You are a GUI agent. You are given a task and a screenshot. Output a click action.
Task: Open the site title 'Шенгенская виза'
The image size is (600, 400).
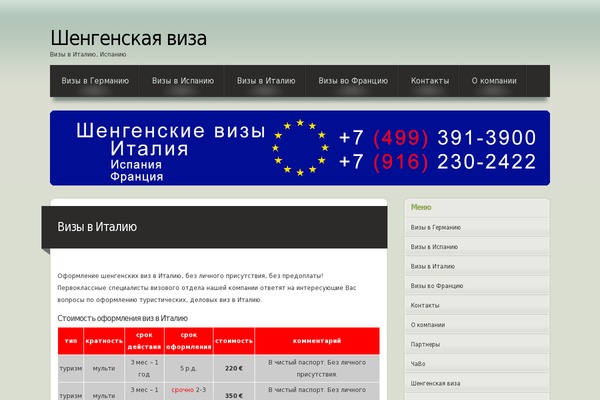129,39
